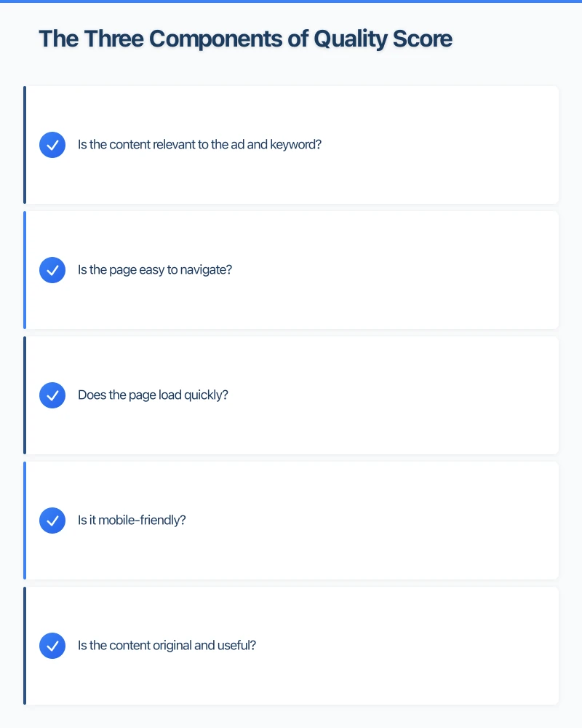The width and height of the screenshot is (582, 728).
Task: Click the blue check circle beside page load question
Action: [52, 395]
